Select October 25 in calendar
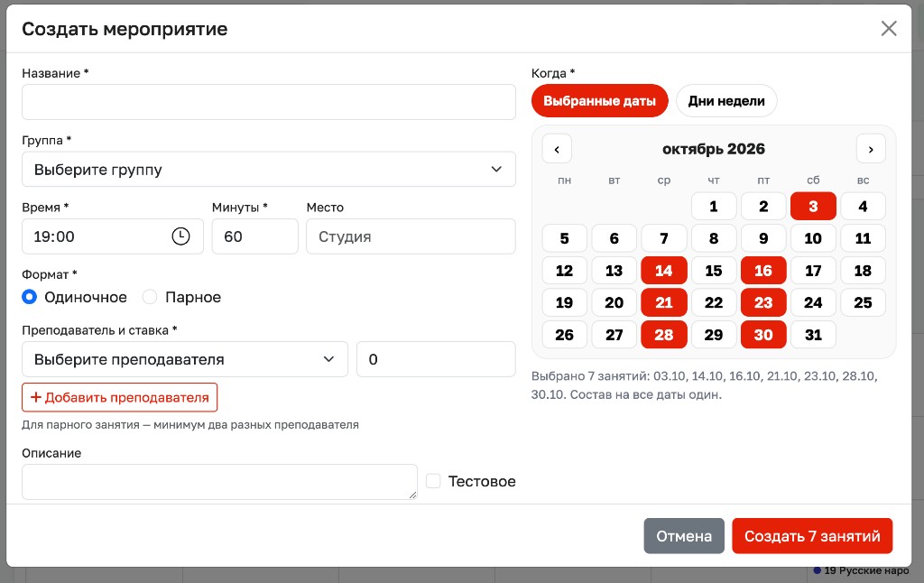This screenshot has height=583, width=924. point(864,302)
